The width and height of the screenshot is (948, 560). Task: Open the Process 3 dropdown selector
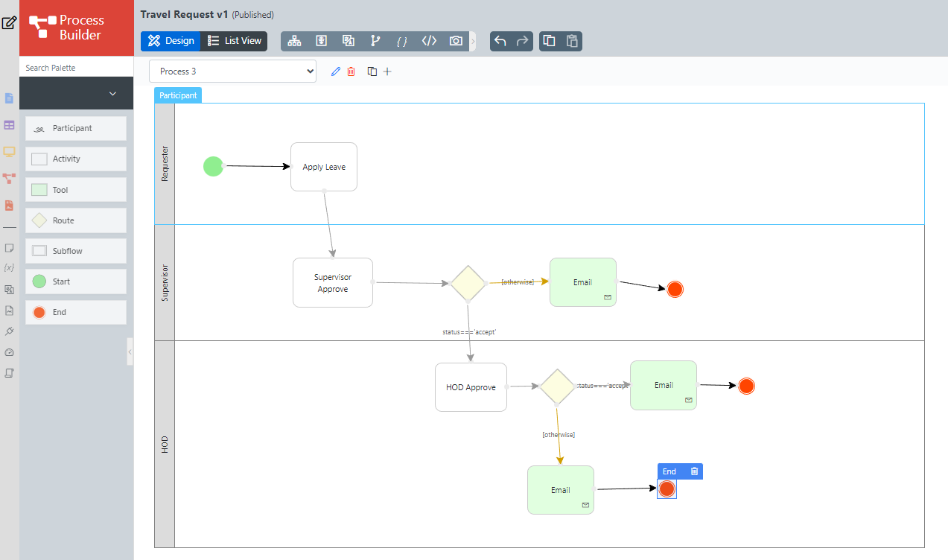click(x=232, y=71)
